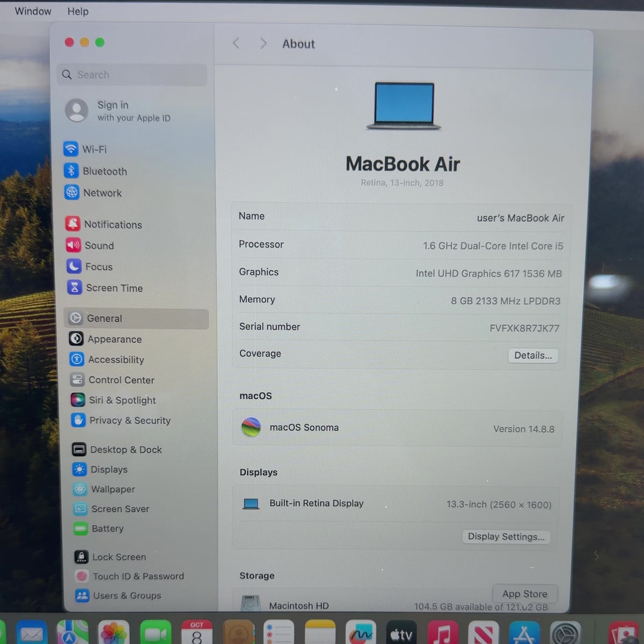The height and width of the screenshot is (644, 644).
Task: Open Siri & Spotlight settings
Action: (x=114, y=400)
